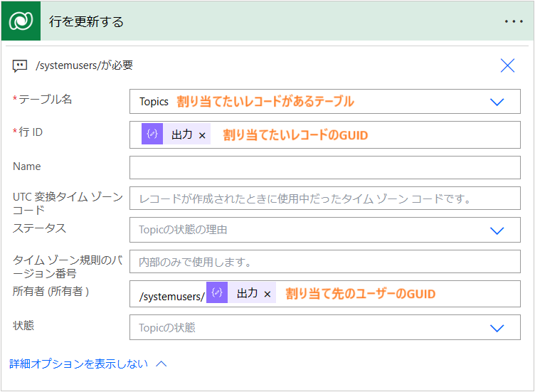Select the 出力 token in 所有者 field
This screenshot has height=392, width=535.
(247, 293)
